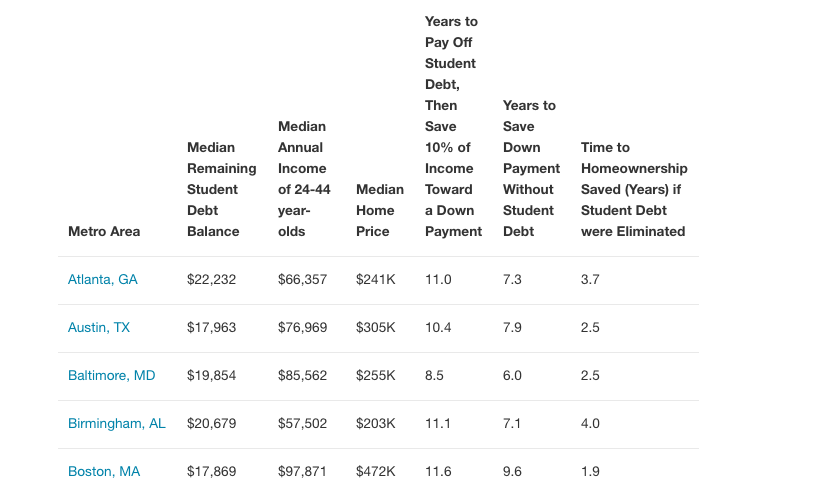
Task: Click Atlanta's $22,232 student debt cell
Action: click(x=211, y=280)
